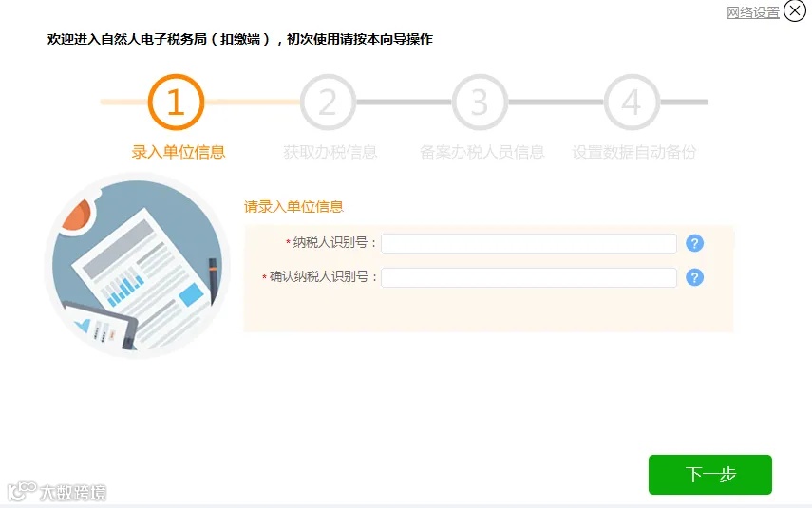Close the setup wizard window
Image resolution: width=812 pixels, height=508 pixels.
click(x=795, y=10)
